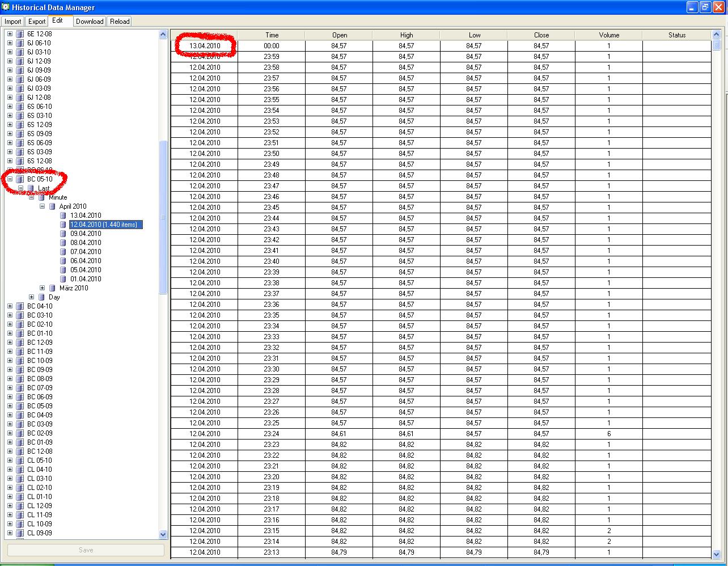
Task: Expand the BC 03-10 tree node
Action: point(10,315)
